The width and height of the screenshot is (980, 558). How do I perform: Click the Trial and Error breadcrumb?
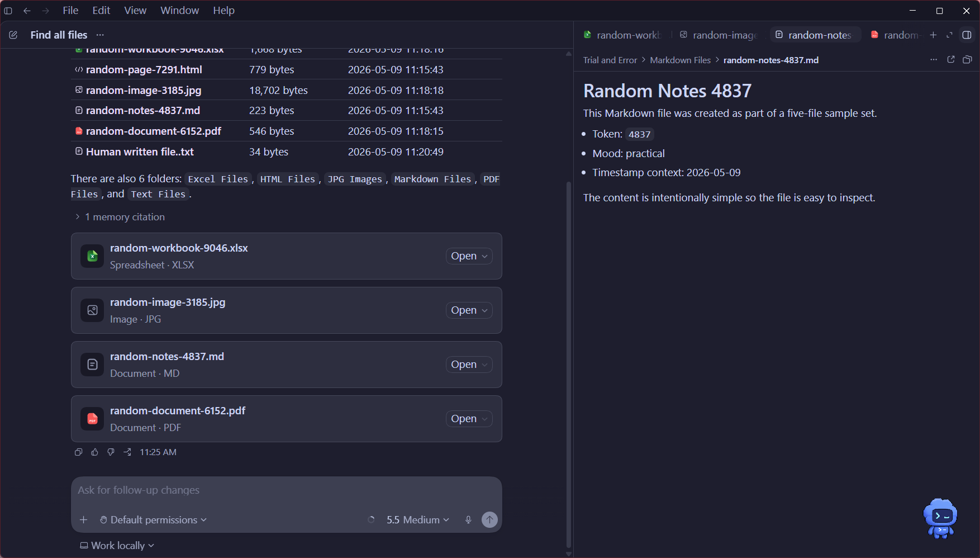coord(610,60)
